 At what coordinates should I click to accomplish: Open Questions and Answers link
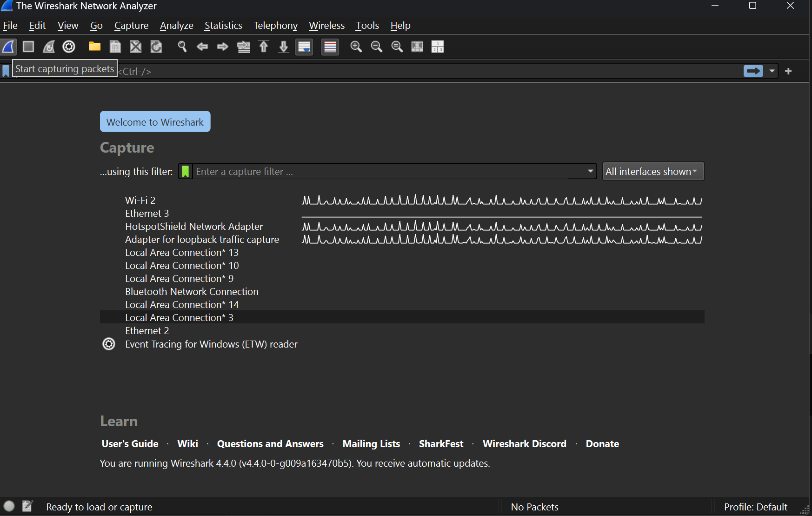coord(270,444)
